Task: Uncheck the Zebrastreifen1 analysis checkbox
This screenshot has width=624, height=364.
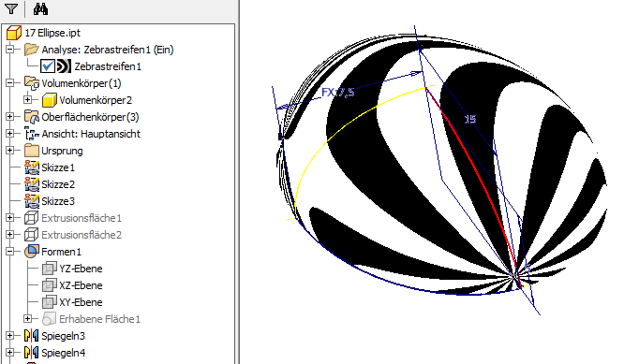Action: tap(48, 66)
